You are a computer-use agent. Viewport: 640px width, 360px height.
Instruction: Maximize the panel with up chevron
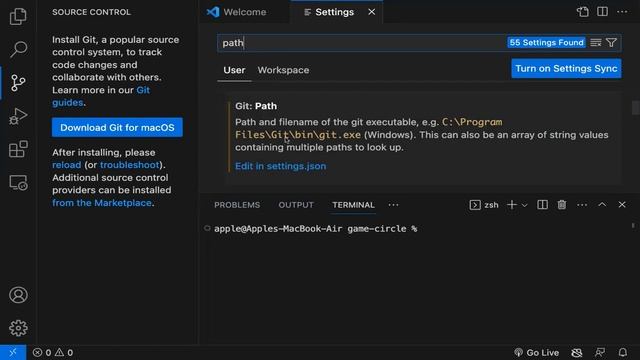(602, 205)
